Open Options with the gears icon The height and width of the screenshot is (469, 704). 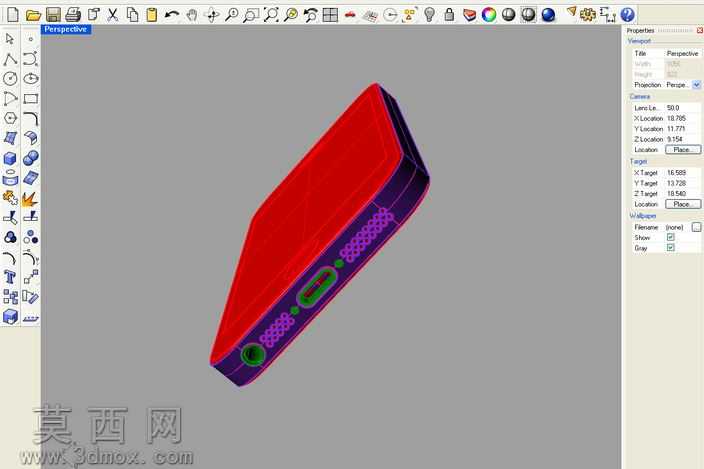(587, 15)
